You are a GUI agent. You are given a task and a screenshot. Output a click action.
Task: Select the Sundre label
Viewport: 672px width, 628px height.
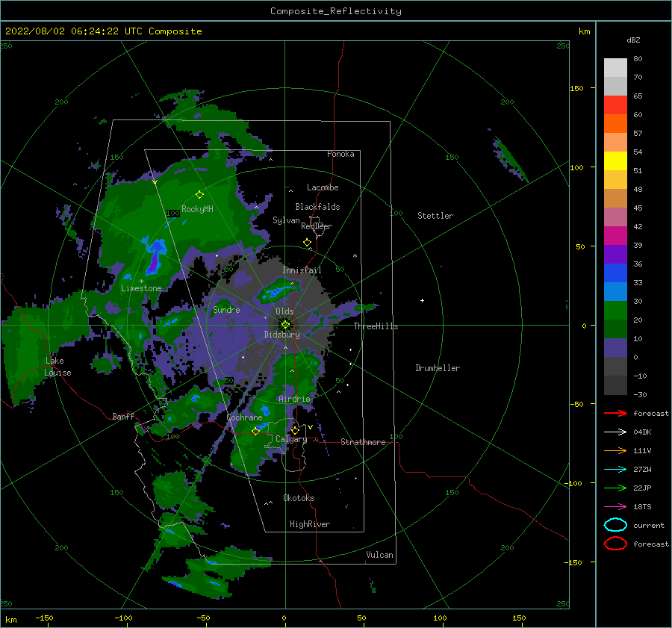(226, 309)
